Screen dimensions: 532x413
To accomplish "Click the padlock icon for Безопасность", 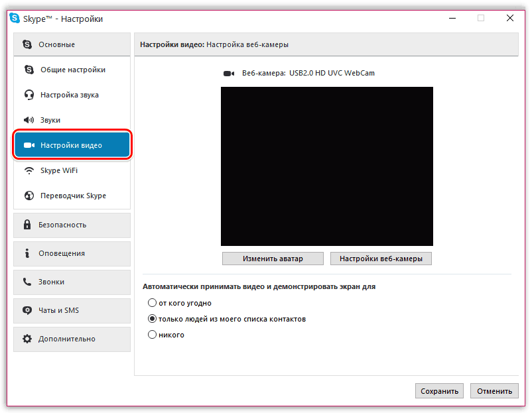I will click(x=27, y=225).
